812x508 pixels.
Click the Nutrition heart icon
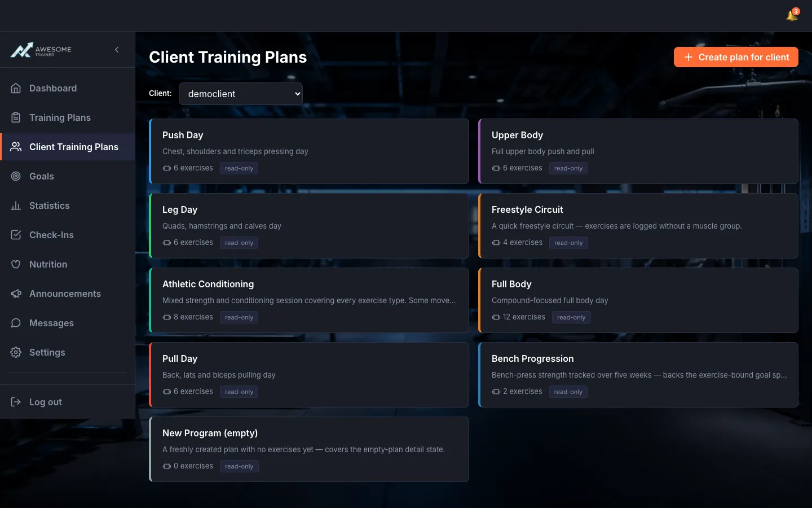16,264
